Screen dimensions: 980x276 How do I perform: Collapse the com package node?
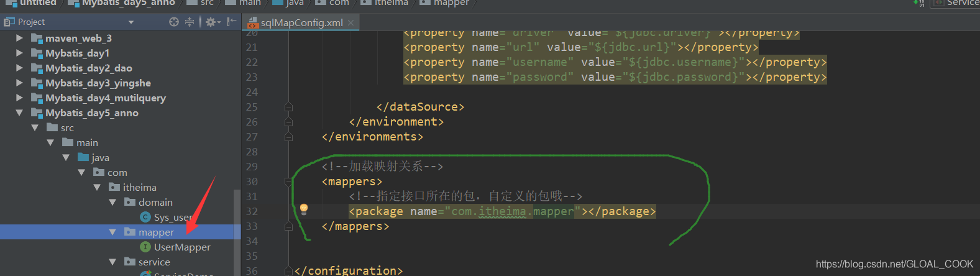(81, 172)
